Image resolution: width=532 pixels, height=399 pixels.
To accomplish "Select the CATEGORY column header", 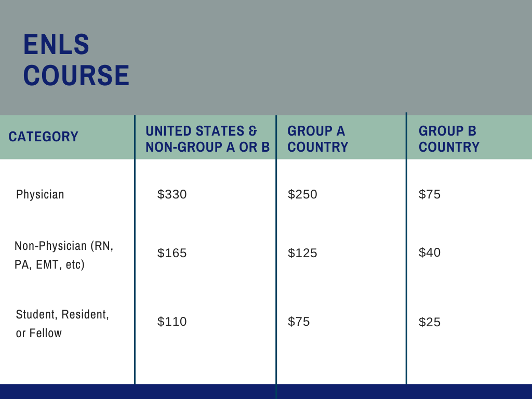I will (44, 137).
